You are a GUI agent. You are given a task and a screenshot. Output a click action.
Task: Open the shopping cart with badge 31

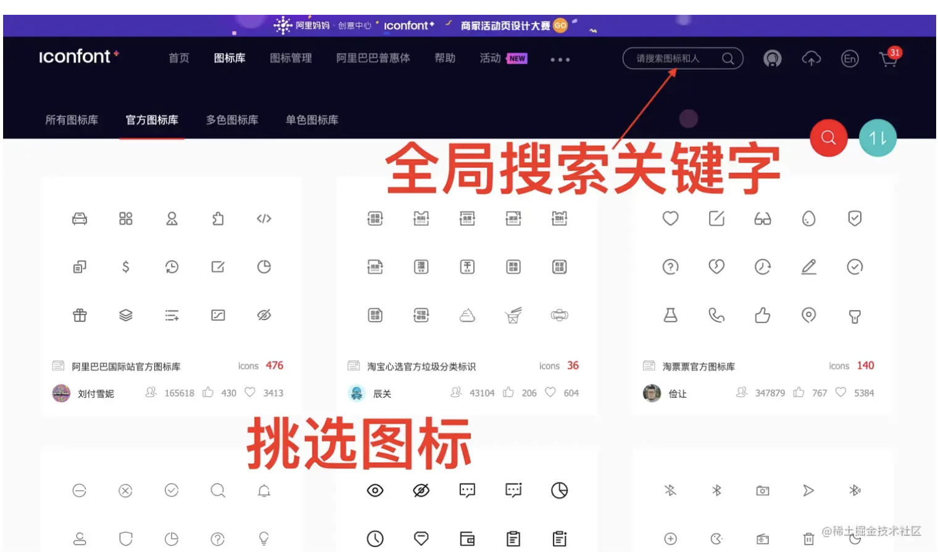pyautogui.click(x=889, y=57)
